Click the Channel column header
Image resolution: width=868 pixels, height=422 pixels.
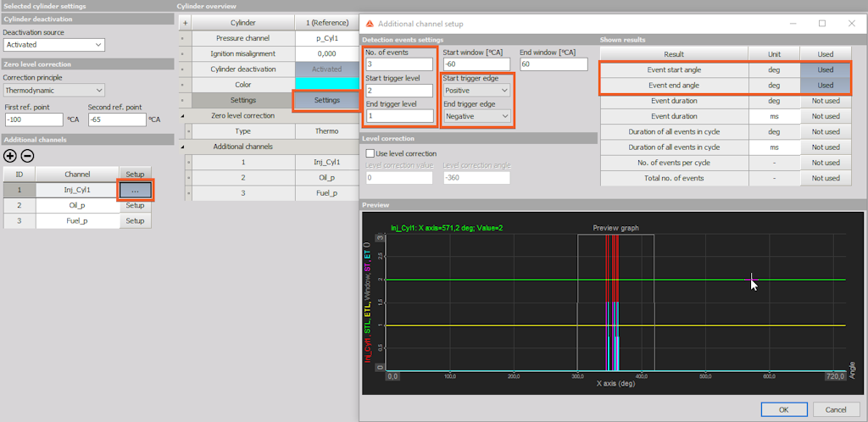(77, 175)
